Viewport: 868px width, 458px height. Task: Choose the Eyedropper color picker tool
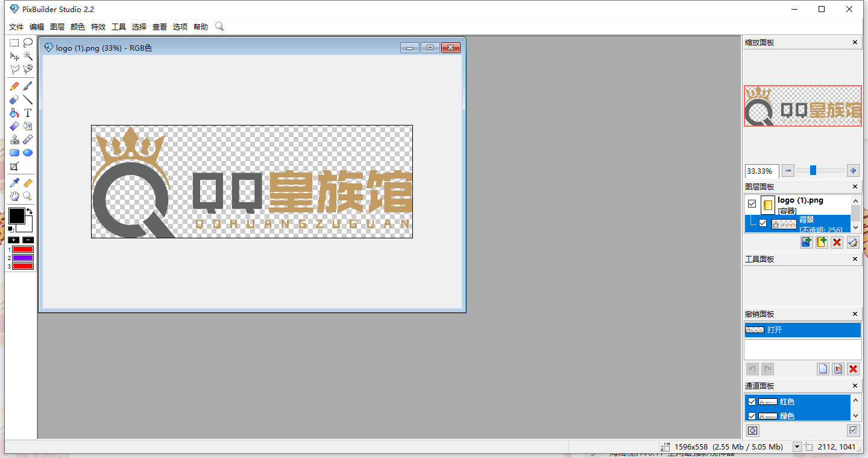(14, 183)
